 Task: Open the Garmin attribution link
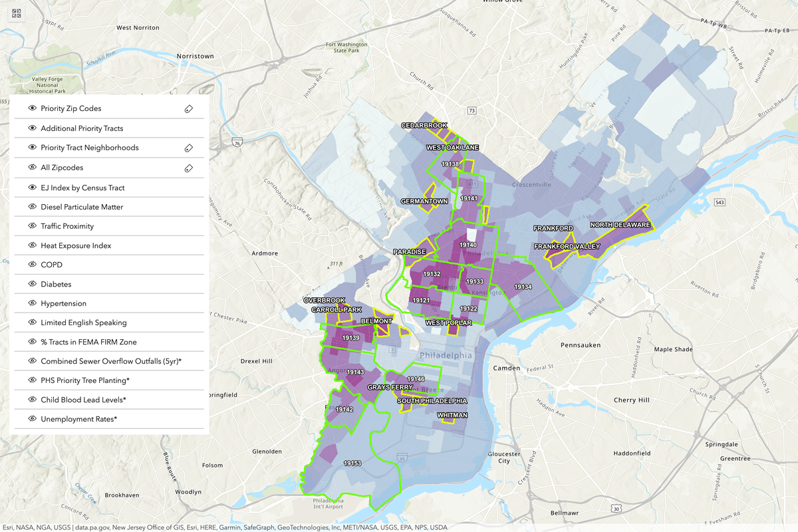point(231,526)
